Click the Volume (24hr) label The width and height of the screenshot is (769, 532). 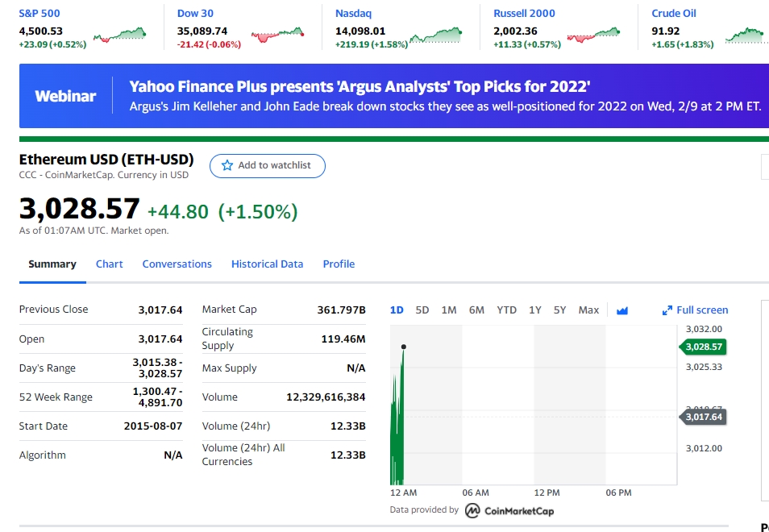(236, 426)
